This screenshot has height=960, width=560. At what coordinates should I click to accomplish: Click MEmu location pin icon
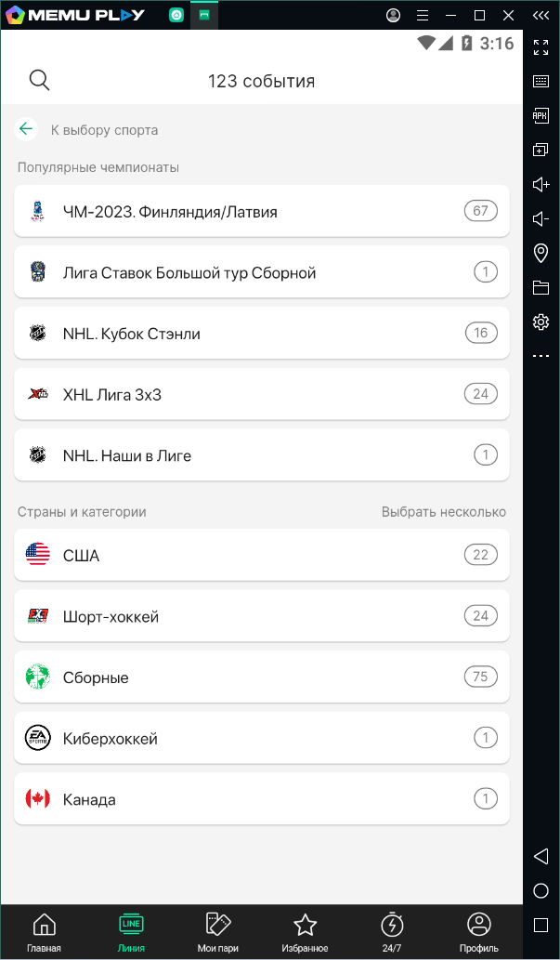coord(540,253)
